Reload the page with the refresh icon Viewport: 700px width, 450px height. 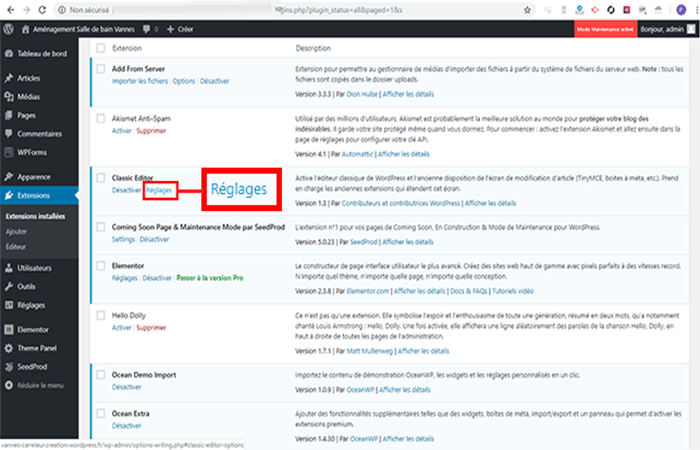coord(42,10)
